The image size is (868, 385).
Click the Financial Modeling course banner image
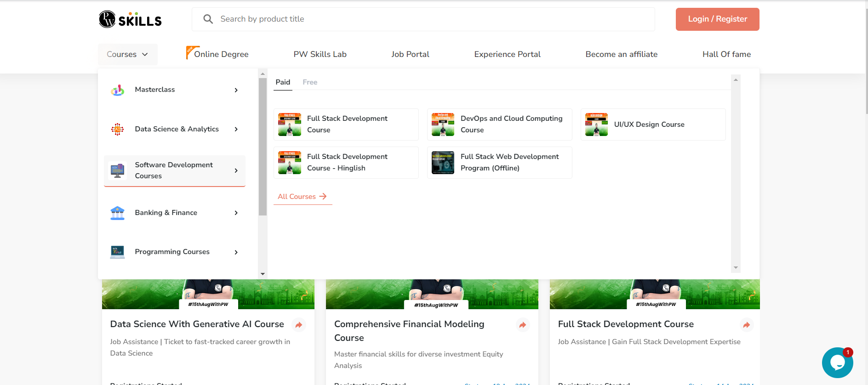tap(432, 294)
